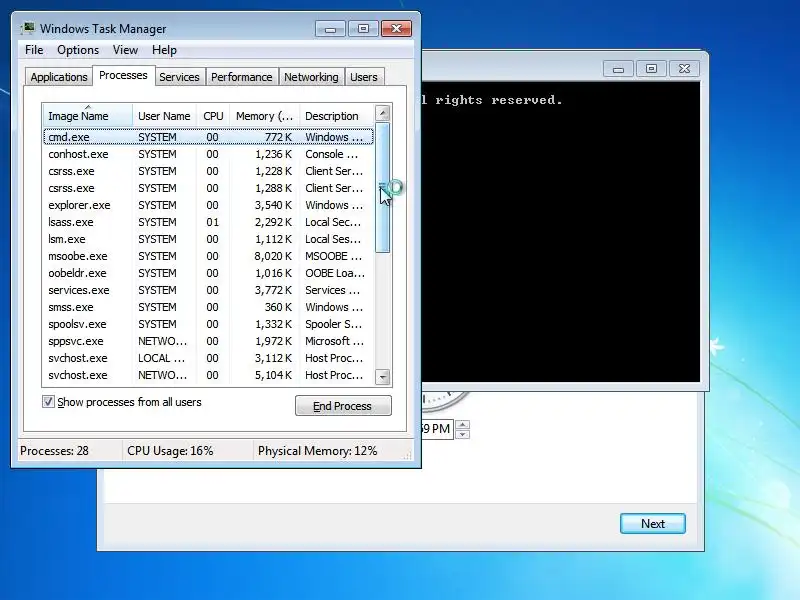The width and height of the screenshot is (800, 600).
Task: Sort by Memory column header
Action: tap(264, 116)
